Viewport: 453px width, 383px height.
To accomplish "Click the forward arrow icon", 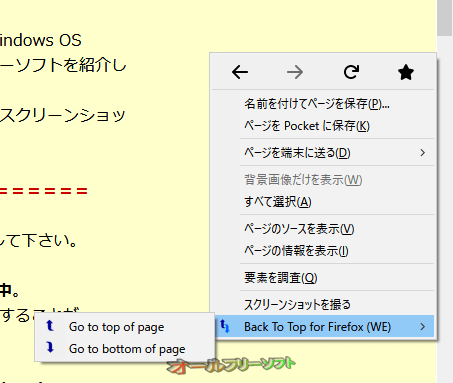I will click(295, 72).
